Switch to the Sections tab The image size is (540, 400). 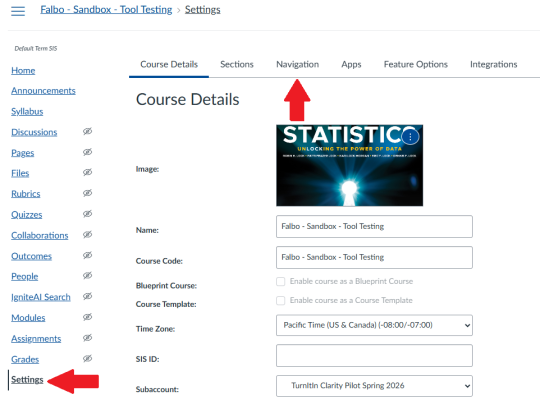pos(237,64)
